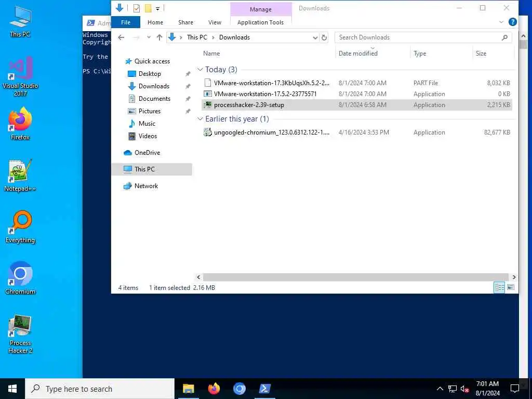Click Downloads in the address bar path
Image resolution: width=532 pixels, height=399 pixels.
click(234, 37)
